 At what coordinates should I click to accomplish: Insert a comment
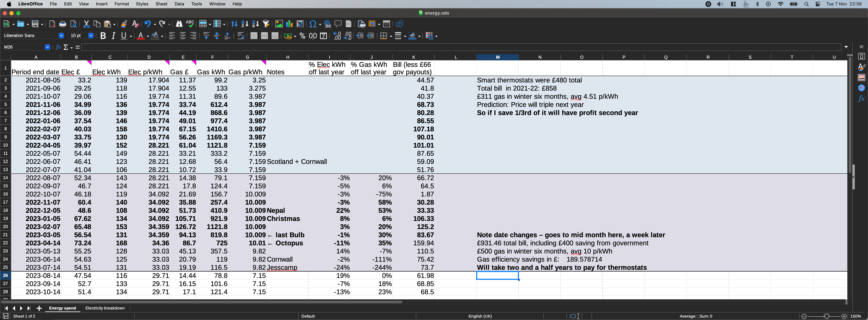338,24
